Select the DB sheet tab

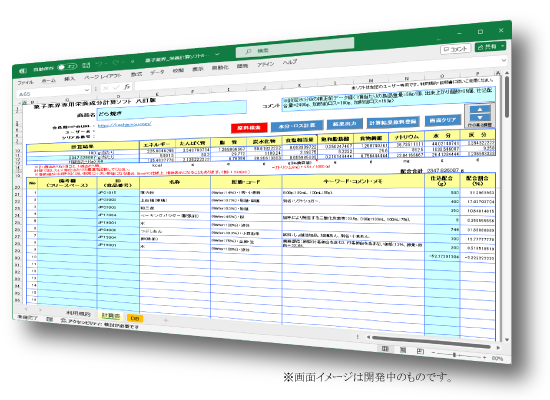pyautogui.click(x=135, y=318)
